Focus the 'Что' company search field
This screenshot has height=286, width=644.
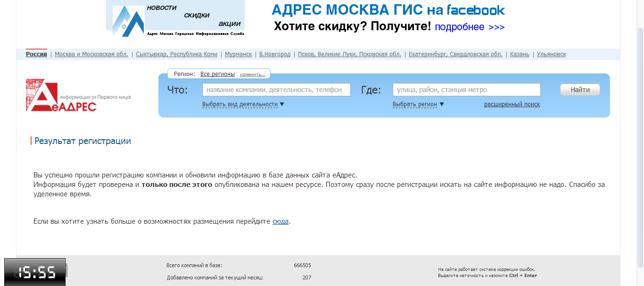(276, 90)
